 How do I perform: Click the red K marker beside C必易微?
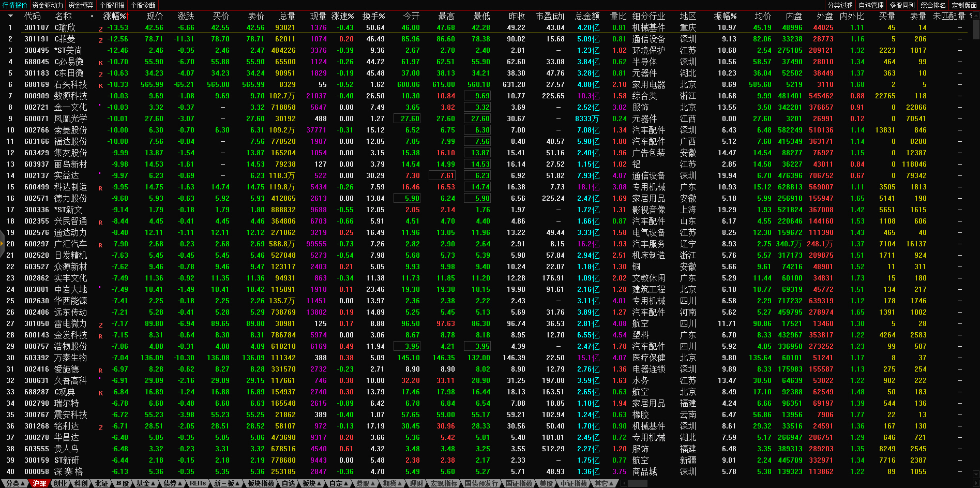pyautogui.click(x=101, y=63)
